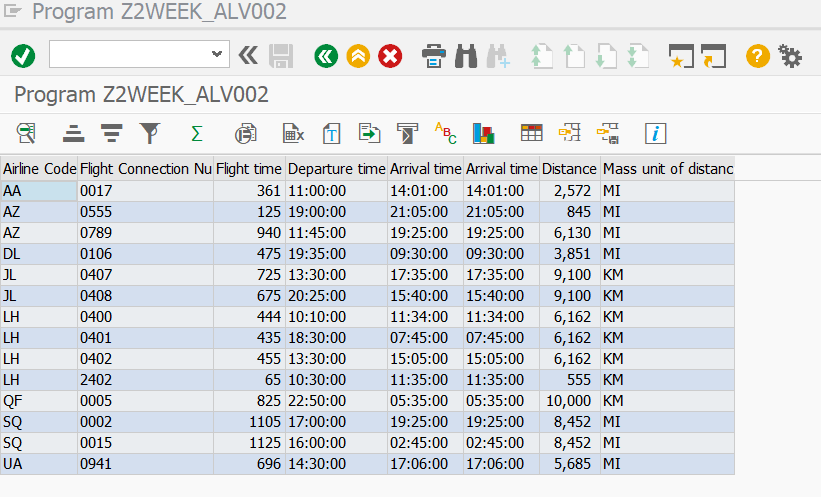
Task: Click the Change Layout grid icon
Action: (531, 133)
